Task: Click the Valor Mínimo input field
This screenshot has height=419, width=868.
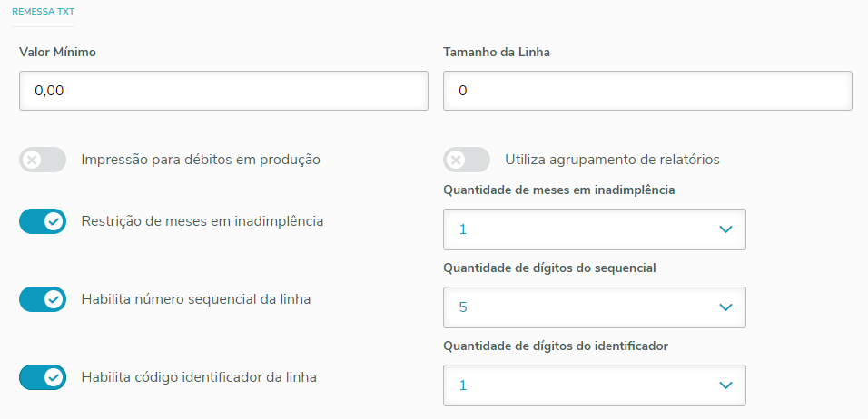Action: click(222, 91)
